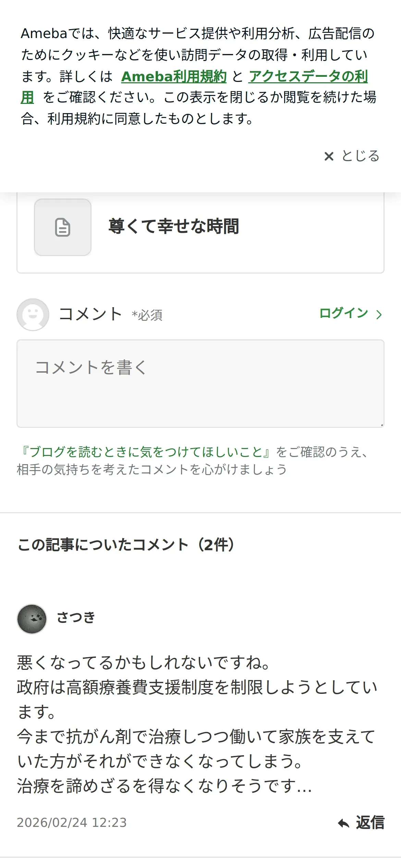Open ブログを読むときに気をつけてほしいこと guideline link
The height and width of the screenshot is (868, 401).
(x=146, y=452)
